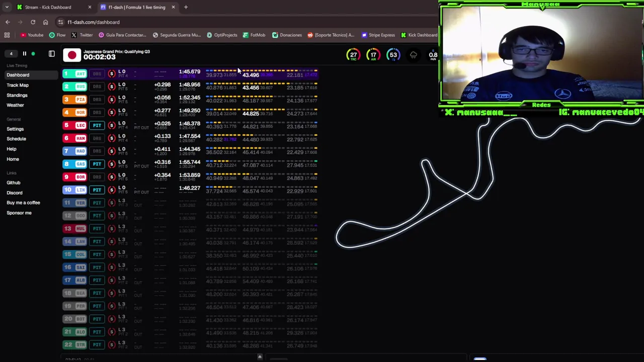Screen dimensions: 644x362
Task: Click the browser home icon
Action: click(45, 22)
